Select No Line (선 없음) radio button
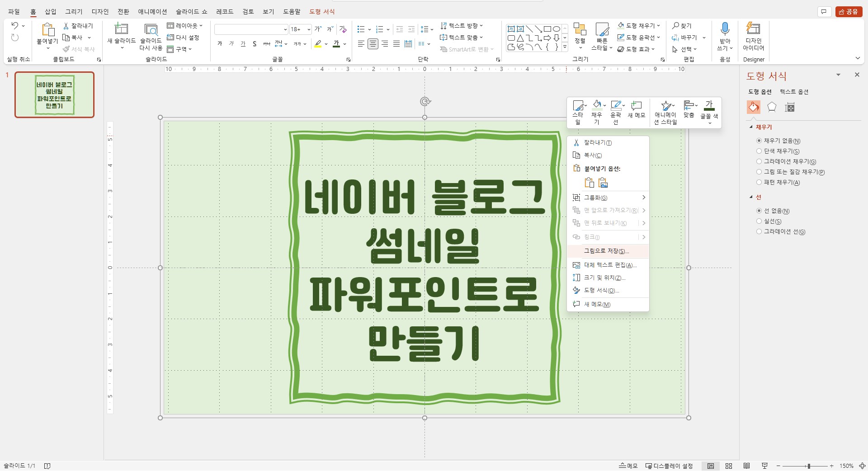 pos(759,211)
